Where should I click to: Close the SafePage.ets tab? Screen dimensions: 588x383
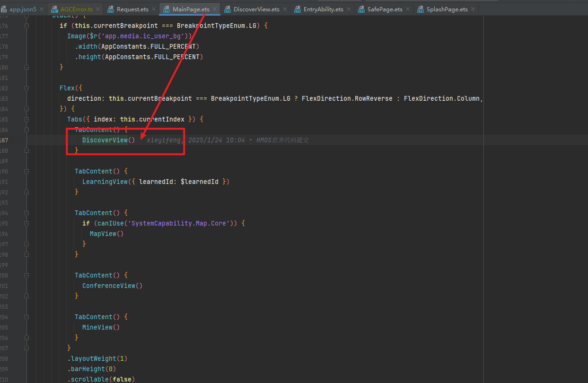(408, 9)
